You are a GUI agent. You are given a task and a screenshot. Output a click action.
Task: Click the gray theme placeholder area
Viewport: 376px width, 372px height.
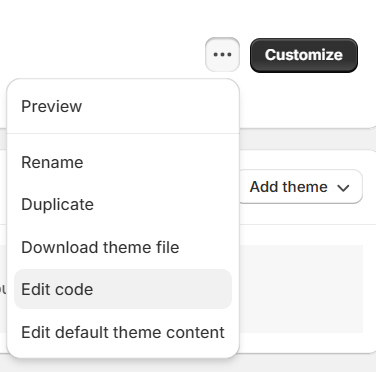(301, 289)
